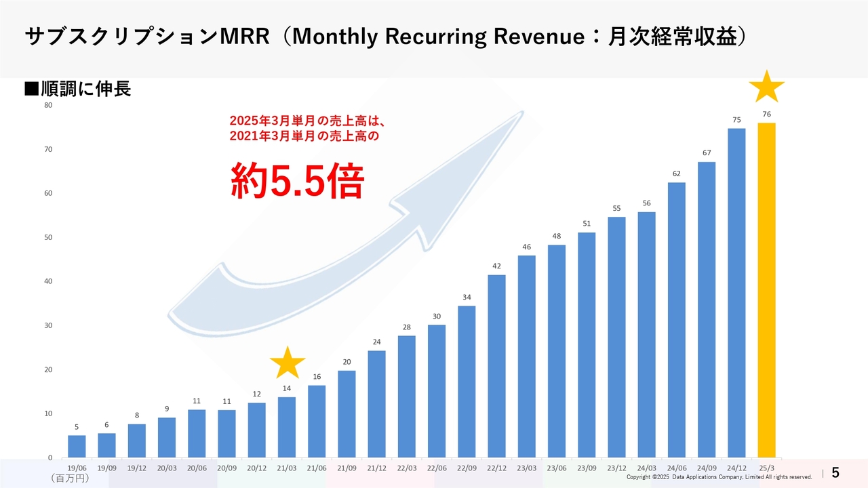The image size is (868, 488).
Task: Click the data label 75
Action: (736, 119)
